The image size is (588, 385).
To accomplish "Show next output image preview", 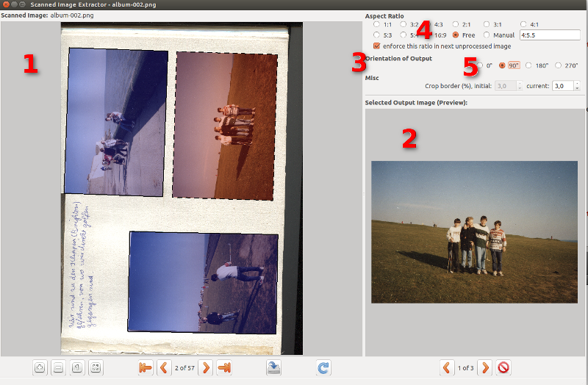I will point(485,368).
